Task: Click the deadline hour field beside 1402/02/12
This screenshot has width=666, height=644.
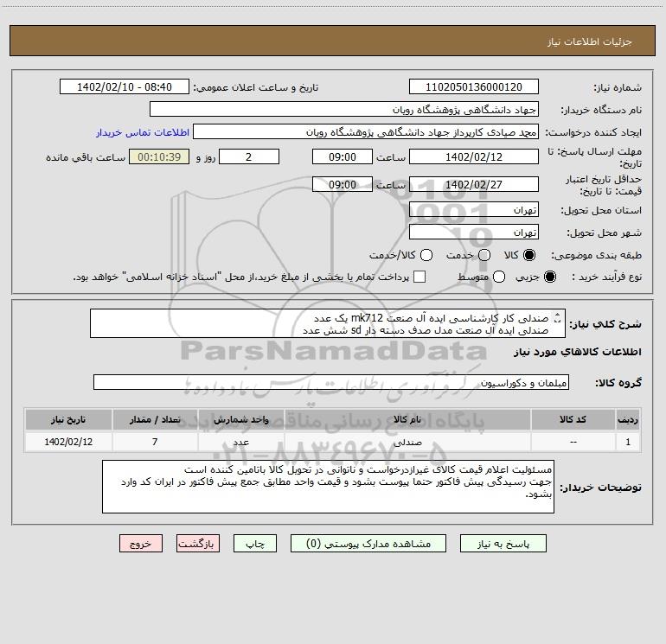Action: [x=343, y=157]
